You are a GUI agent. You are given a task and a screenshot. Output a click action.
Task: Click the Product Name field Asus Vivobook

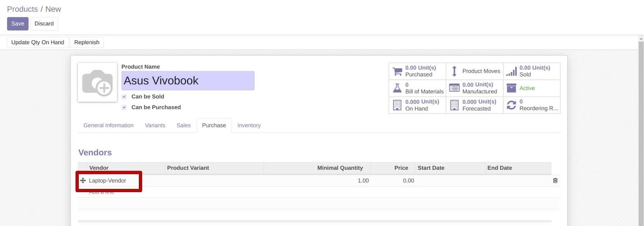(188, 81)
